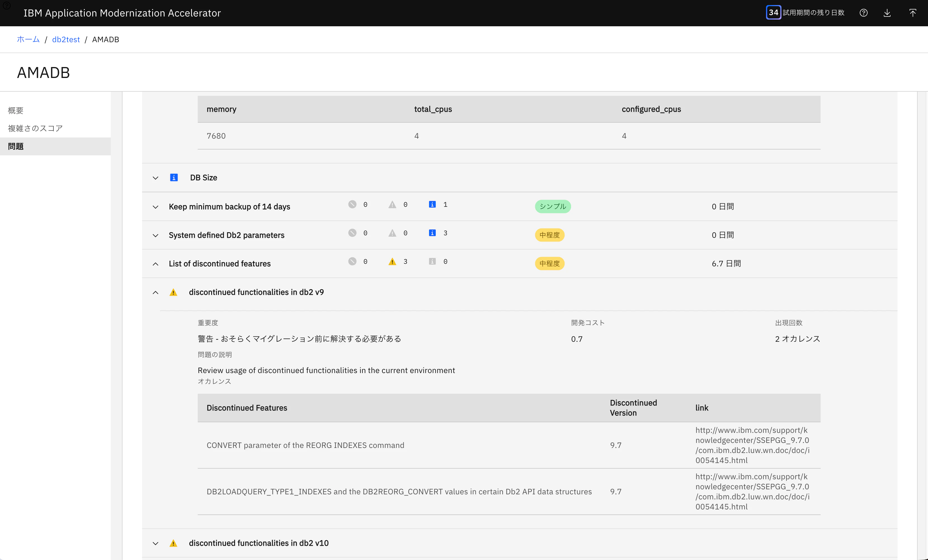928x560 pixels.
Task: Click grey info icon in List of discontinued features row
Action: pos(432,262)
